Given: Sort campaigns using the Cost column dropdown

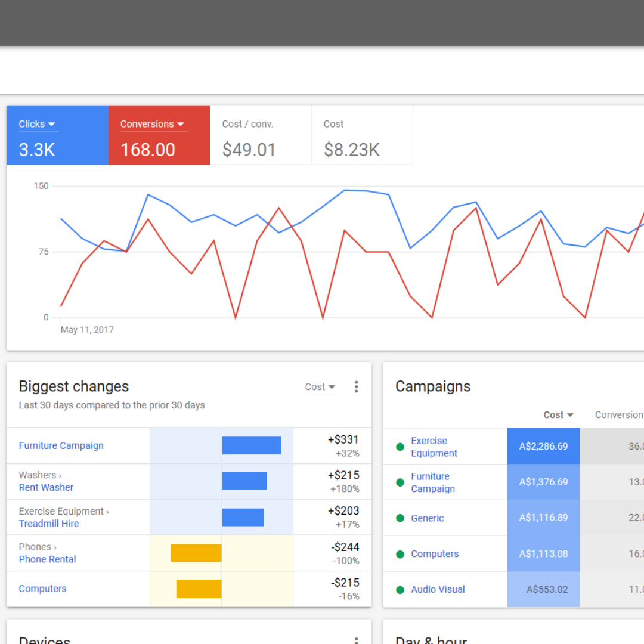Looking at the screenshot, I should pos(558,415).
